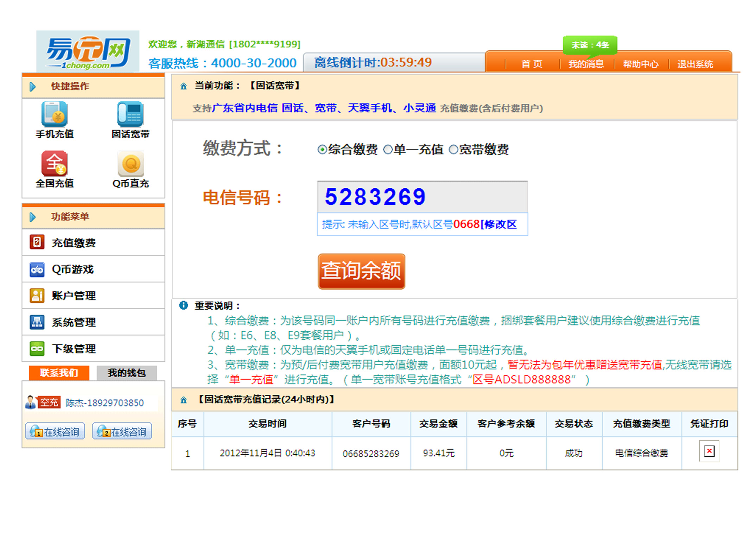Select the 单一充值 radio option
756x556 pixels.
click(388, 150)
